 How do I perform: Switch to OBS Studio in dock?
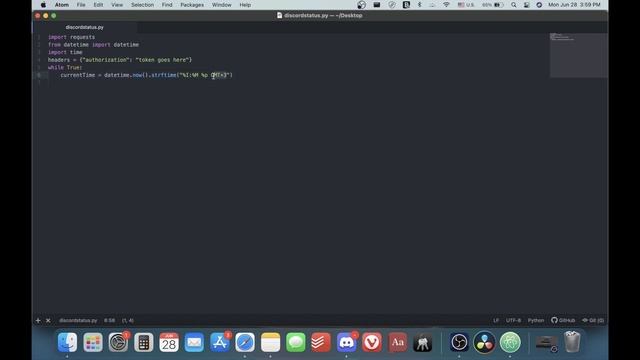coord(459,342)
